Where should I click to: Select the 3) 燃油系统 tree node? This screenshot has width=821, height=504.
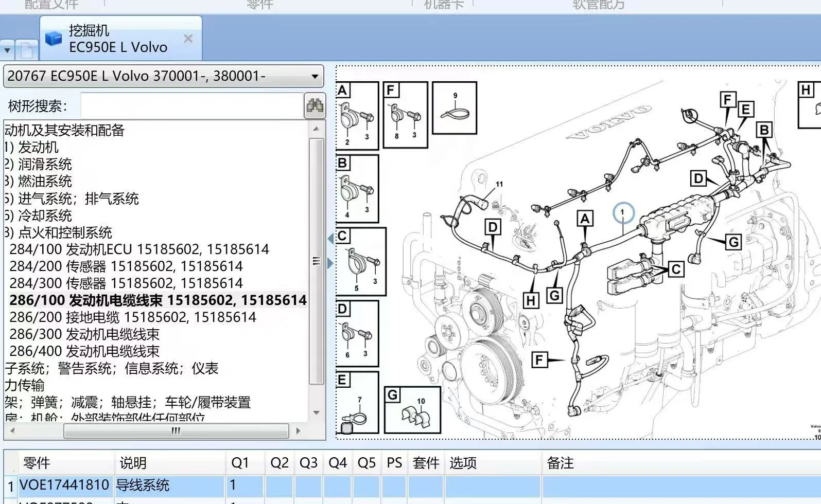[39, 181]
